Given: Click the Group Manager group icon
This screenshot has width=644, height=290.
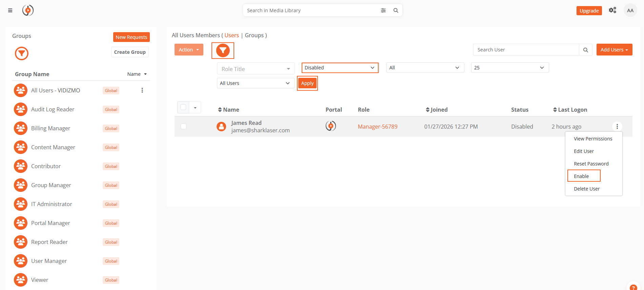Looking at the screenshot, I should pyautogui.click(x=21, y=185).
